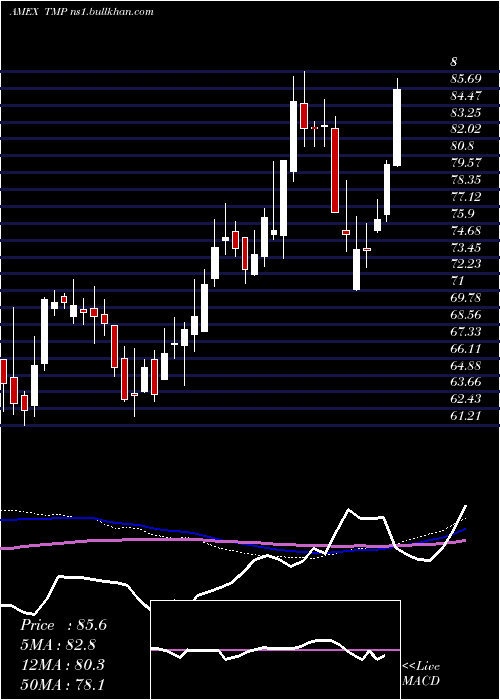Select the 85.69 price axis label
This screenshot has width=500, height=700.
466,79
